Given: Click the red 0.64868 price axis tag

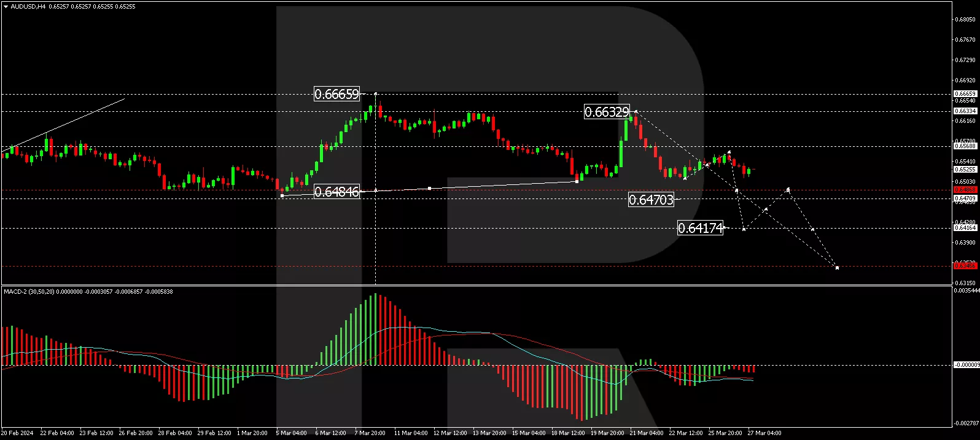Looking at the screenshot, I should point(965,190).
